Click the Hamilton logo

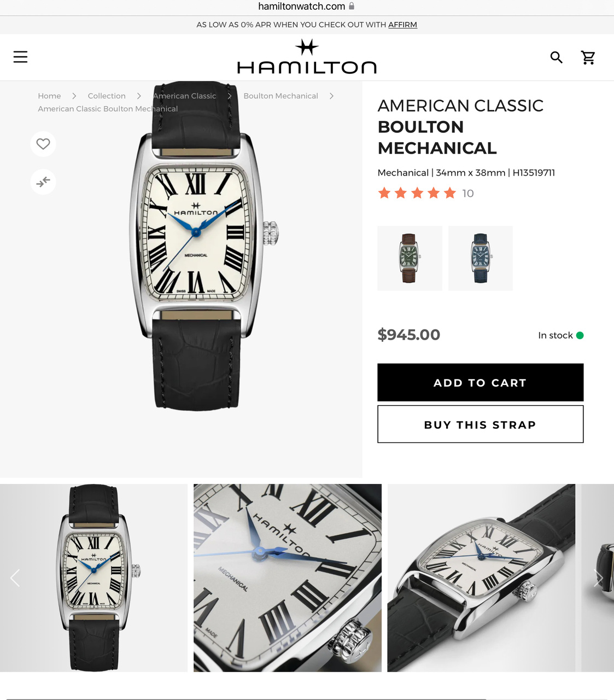pyautogui.click(x=307, y=57)
